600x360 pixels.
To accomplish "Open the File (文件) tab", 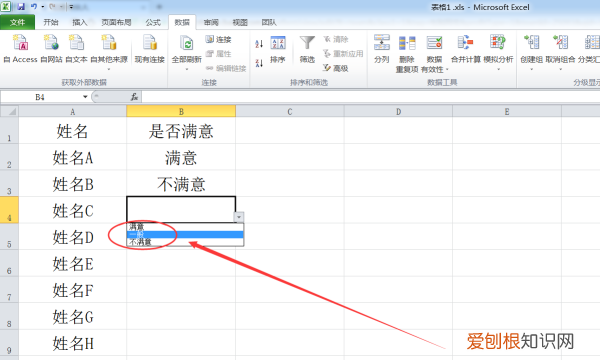I will tap(18, 23).
